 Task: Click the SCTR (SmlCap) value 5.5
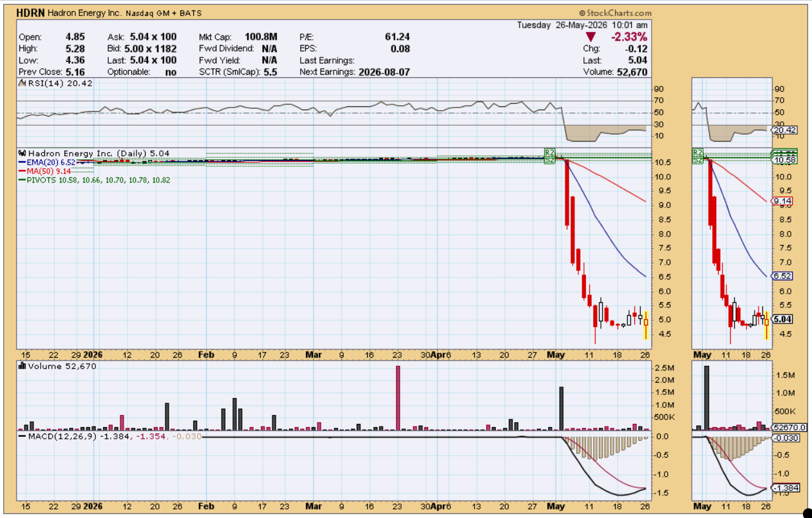[x=270, y=72]
